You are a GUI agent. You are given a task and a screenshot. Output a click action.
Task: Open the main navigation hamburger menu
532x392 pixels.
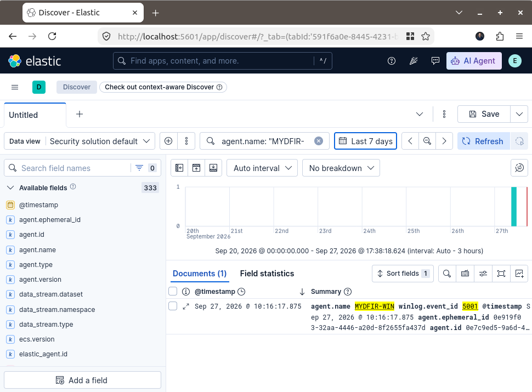pos(15,87)
